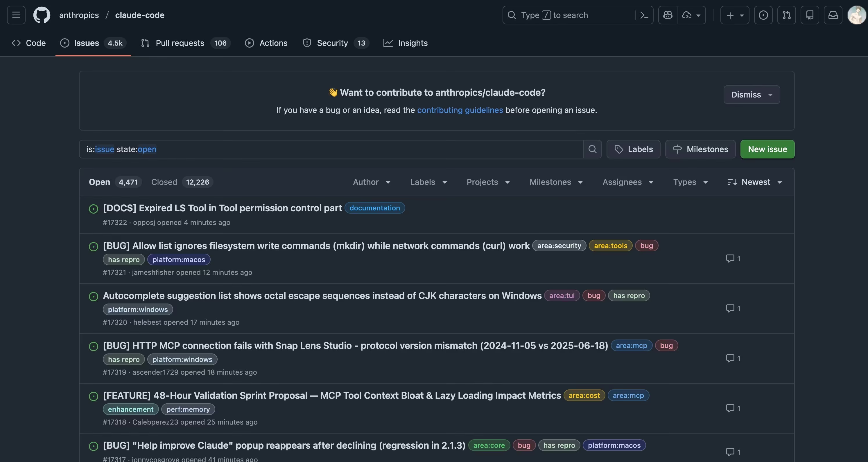Open the command palette icon in search bar
Image resolution: width=868 pixels, height=462 pixels.
[644, 15]
